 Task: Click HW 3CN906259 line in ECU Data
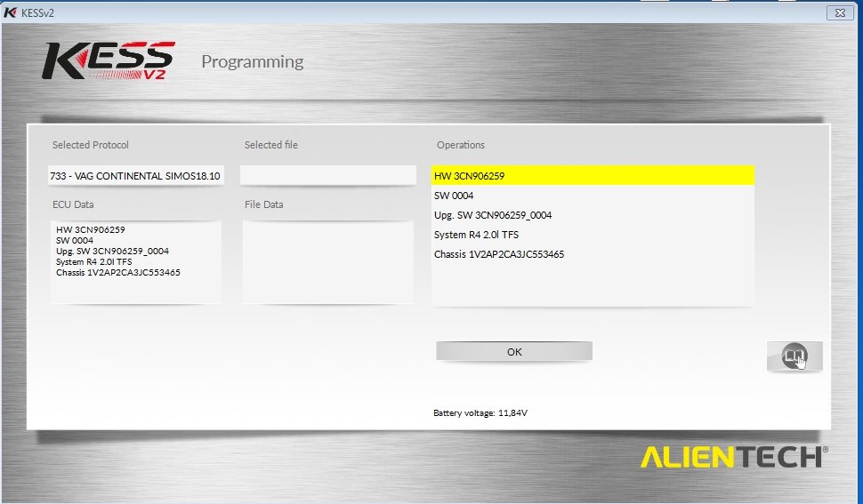point(90,229)
